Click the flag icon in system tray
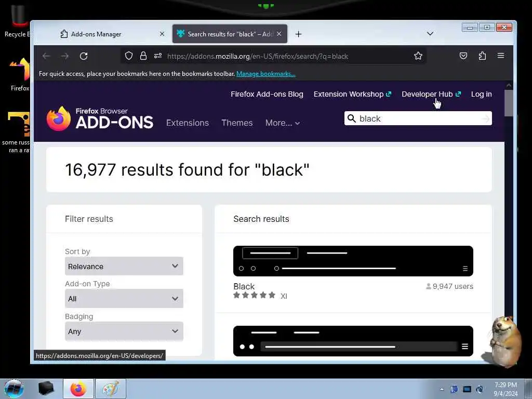Screen dimensions: 532x399 click(454, 389)
